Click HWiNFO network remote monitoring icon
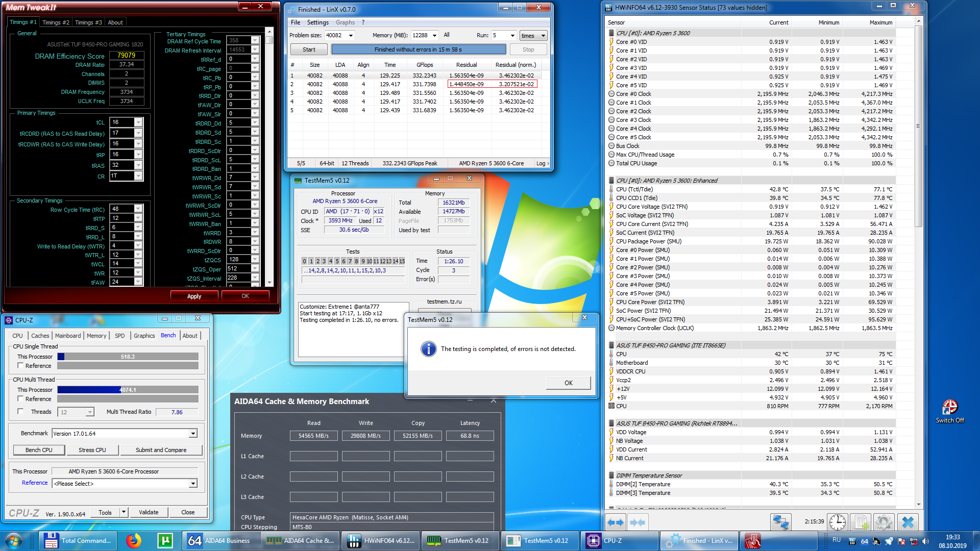Screen dimensions: 980x551 pos(780,522)
